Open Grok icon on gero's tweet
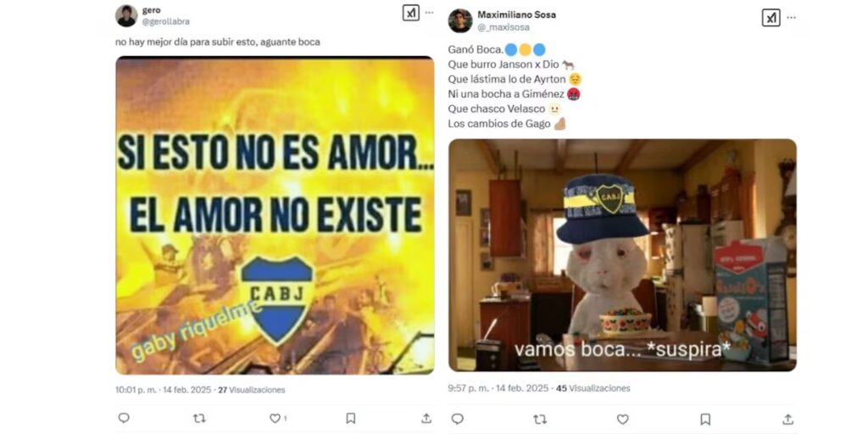 click(411, 13)
